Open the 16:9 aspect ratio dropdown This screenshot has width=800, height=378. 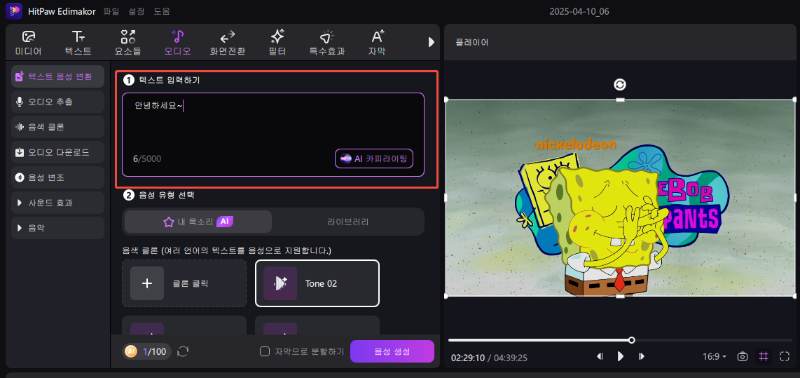pyautogui.click(x=714, y=357)
